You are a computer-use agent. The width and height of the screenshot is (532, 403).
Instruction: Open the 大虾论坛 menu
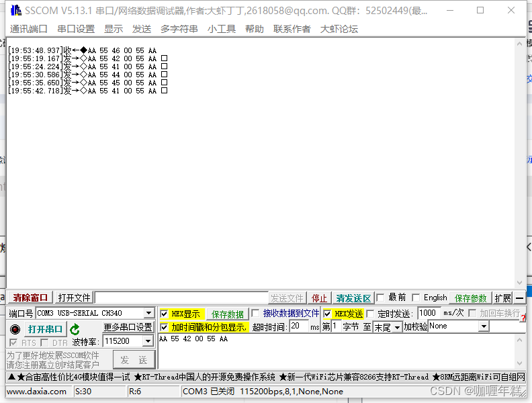[339, 29]
